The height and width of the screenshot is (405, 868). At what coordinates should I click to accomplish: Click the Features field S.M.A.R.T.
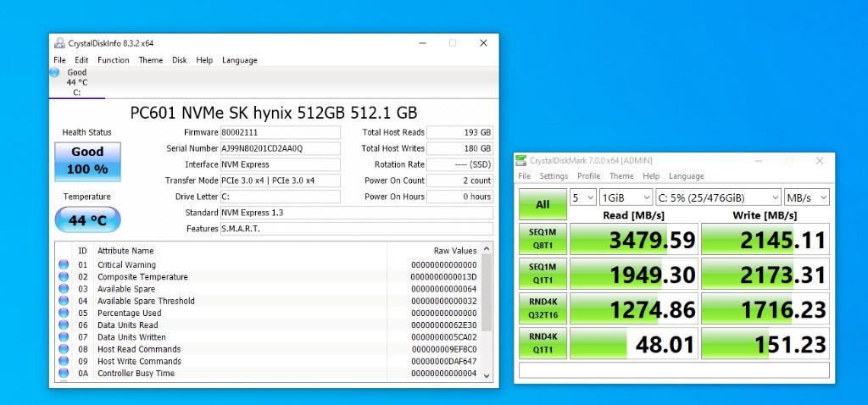coord(357,229)
